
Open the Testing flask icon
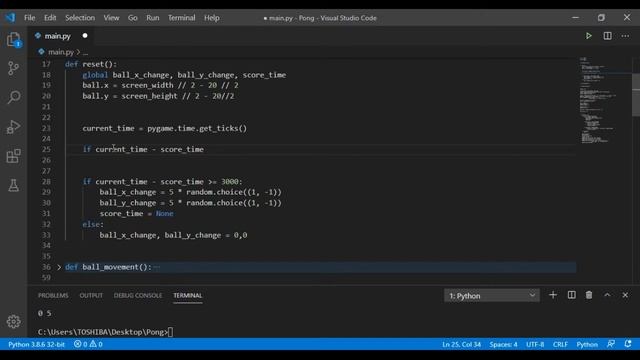point(13,185)
